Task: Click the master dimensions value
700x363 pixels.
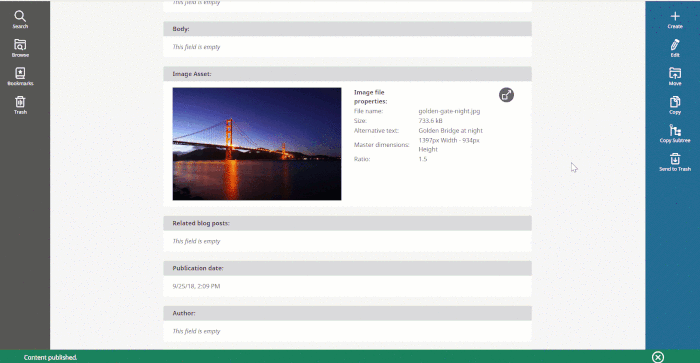Action: click(x=449, y=145)
